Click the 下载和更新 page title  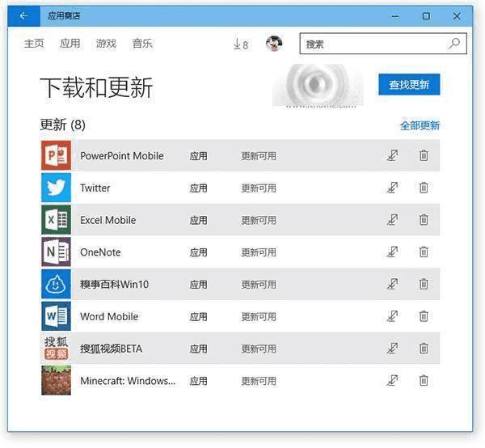96,88
